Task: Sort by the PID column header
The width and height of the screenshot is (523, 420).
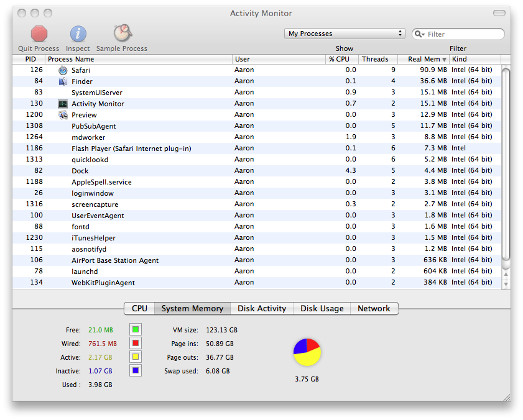Action: point(29,59)
